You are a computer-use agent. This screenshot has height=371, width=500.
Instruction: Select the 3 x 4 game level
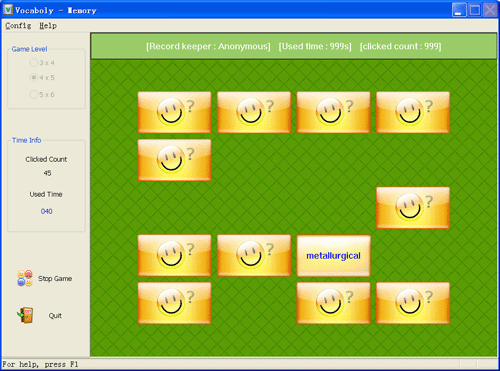[x=42, y=63]
